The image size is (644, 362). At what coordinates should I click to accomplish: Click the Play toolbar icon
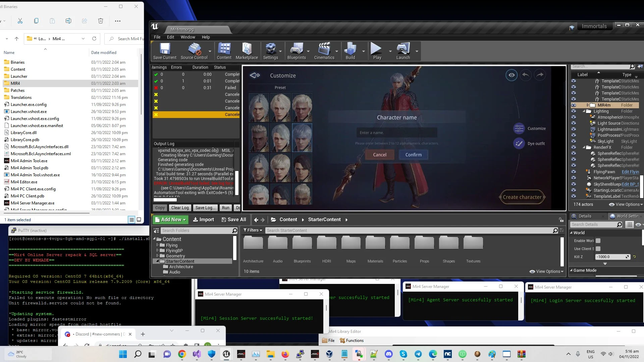(x=377, y=51)
